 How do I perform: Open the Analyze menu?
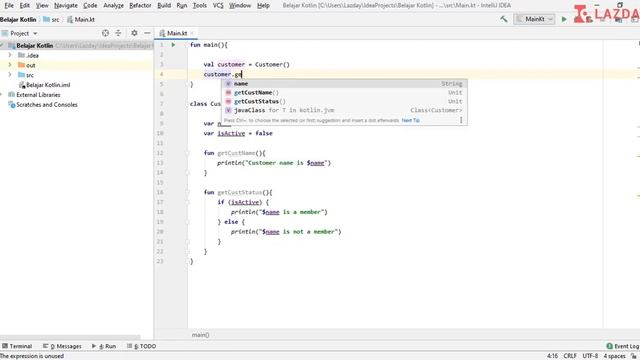113,5
